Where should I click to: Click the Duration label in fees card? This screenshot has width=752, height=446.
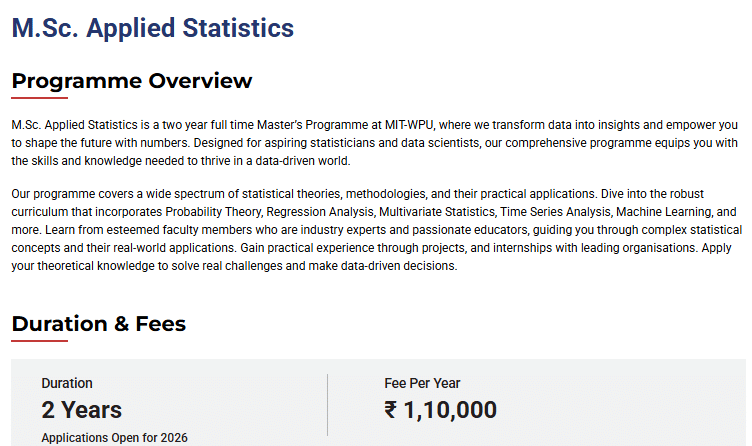point(67,383)
